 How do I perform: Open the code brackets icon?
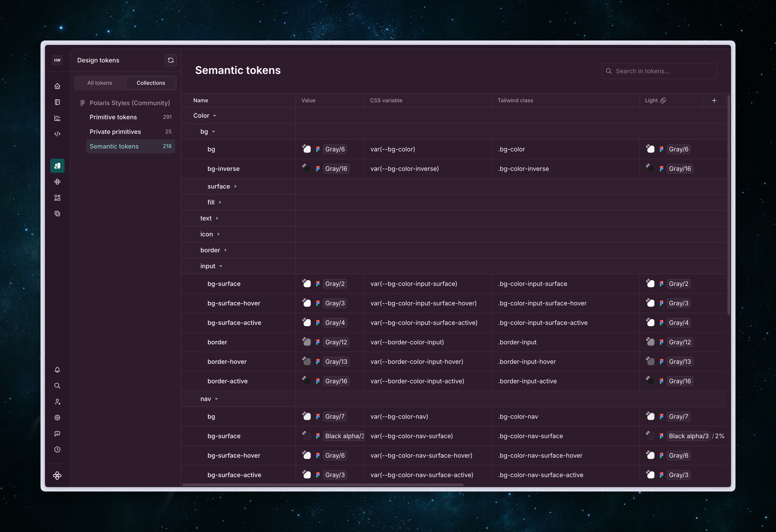pos(57,134)
